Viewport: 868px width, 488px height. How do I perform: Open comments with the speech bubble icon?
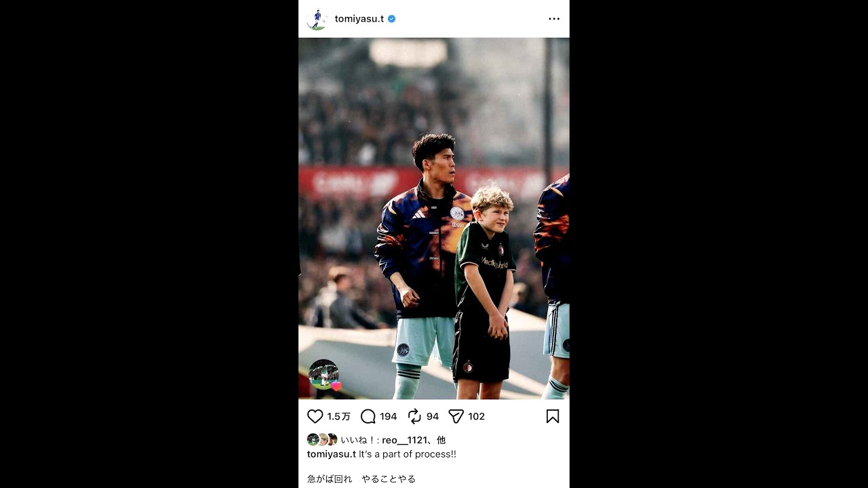coord(368,416)
